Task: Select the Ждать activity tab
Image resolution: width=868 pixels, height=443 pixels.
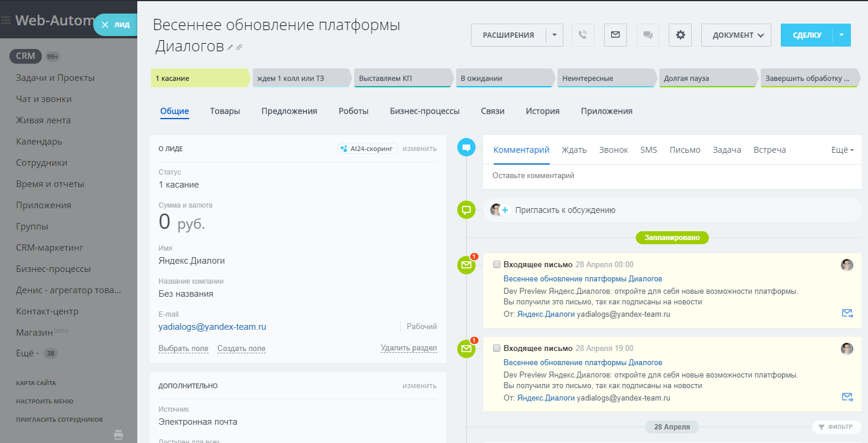Action: (574, 150)
